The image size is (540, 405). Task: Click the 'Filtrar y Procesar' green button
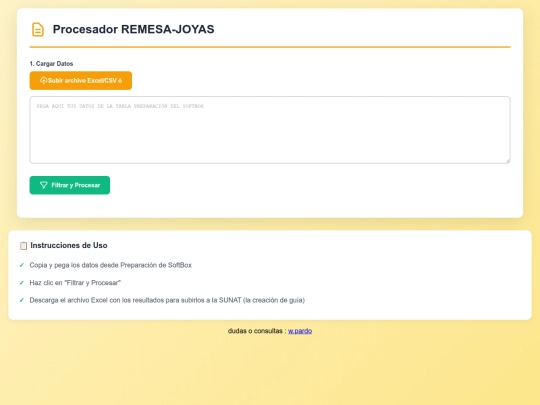[70, 185]
